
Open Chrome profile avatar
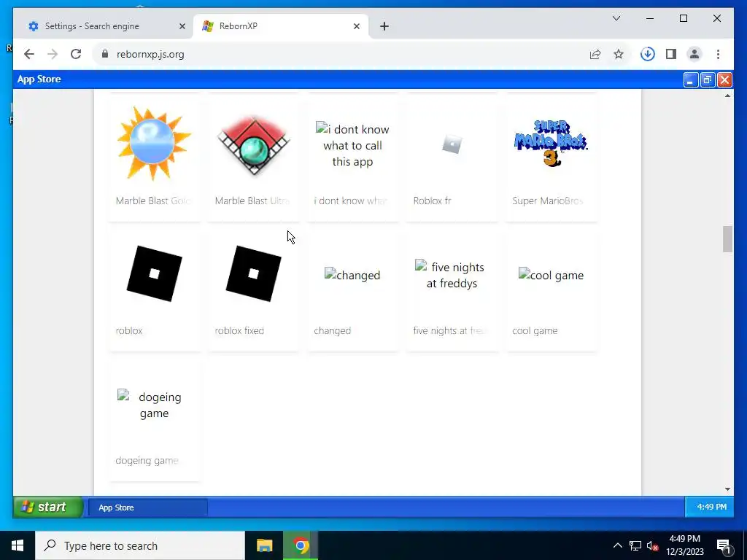point(694,54)
